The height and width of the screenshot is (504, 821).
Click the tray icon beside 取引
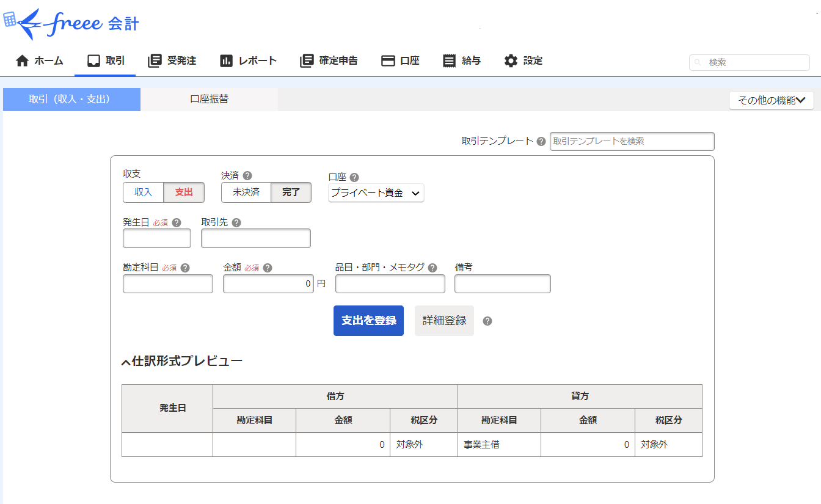click(x=93, y=60)
